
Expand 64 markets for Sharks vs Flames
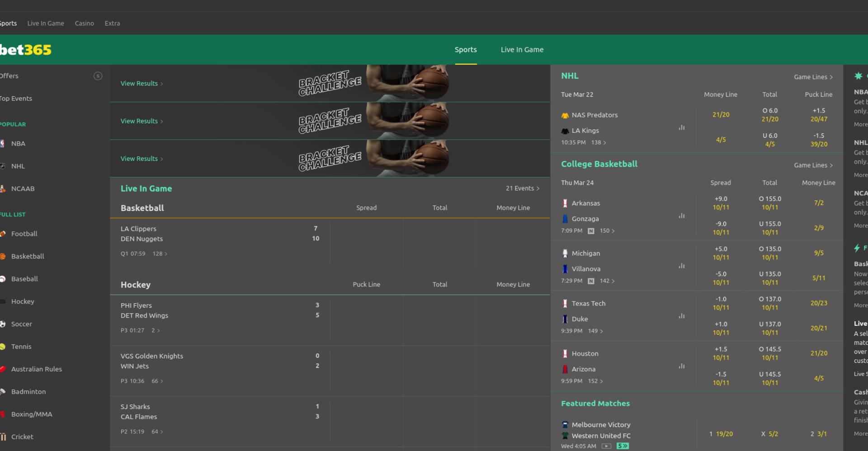click(157, 432)
